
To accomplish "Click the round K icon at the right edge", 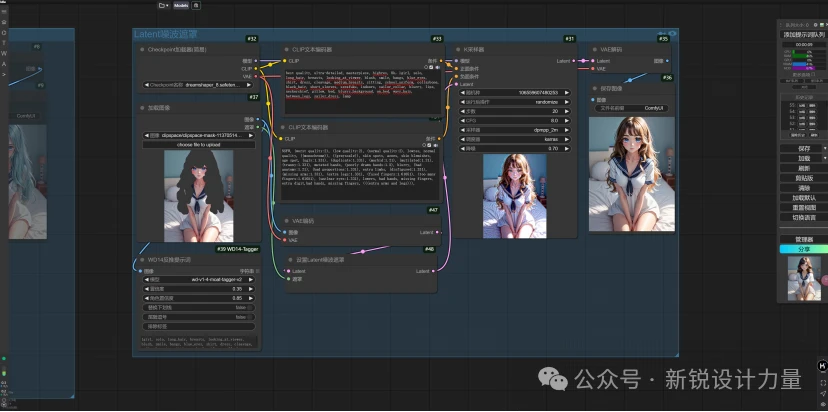I will [x=822, y=366].
